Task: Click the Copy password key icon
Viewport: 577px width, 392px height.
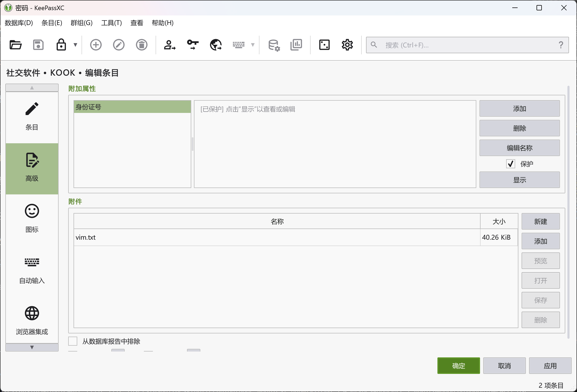Action: tap(193, 45)
